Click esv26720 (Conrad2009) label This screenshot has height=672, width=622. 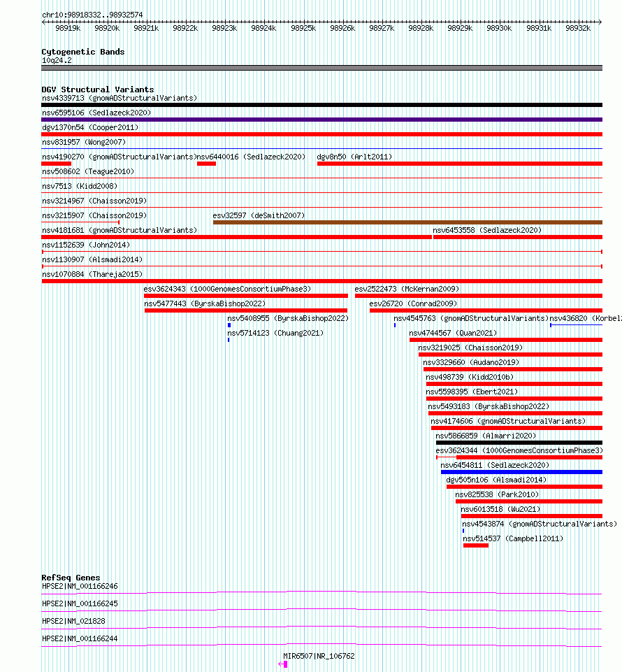tap(413, 303)
